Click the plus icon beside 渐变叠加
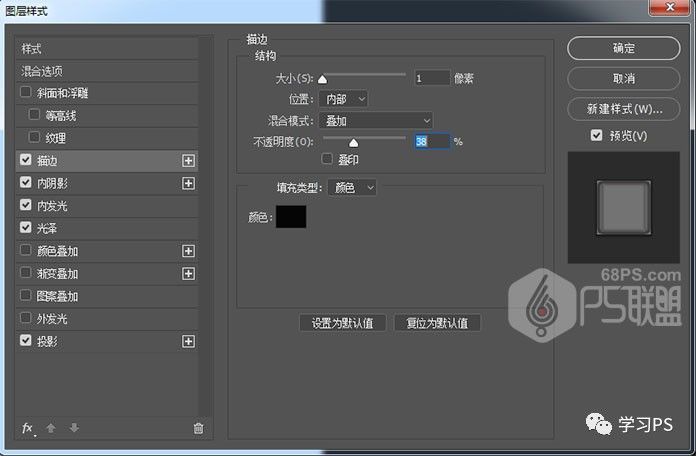Image resolution: width=696 pixels, height=456 pixels. (x=187, y=274)
